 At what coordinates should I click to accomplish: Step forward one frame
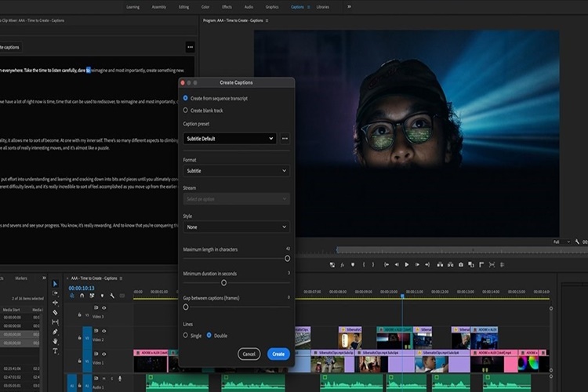point(417,264)
